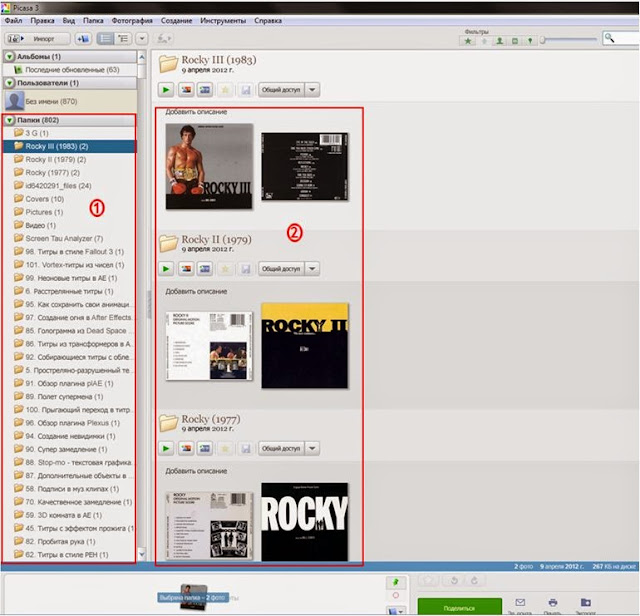
Task: Filter photos with faces
Action: (499, 41)
